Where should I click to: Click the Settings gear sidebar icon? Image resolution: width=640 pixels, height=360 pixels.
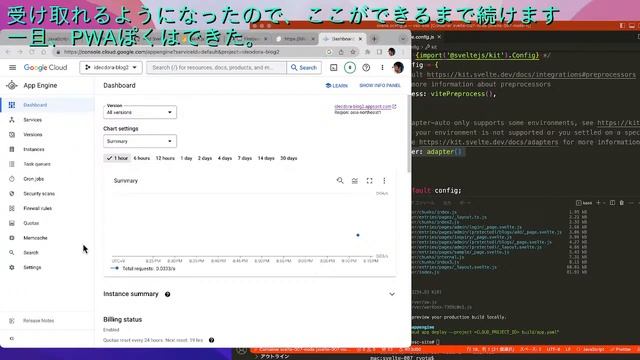click(x=12, y=267)
